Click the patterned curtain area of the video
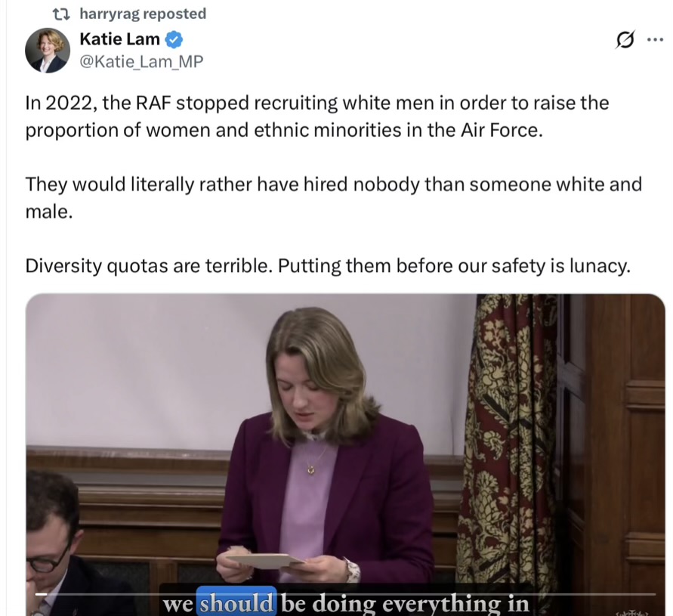673x616 pixels. (x=508, y=447)
